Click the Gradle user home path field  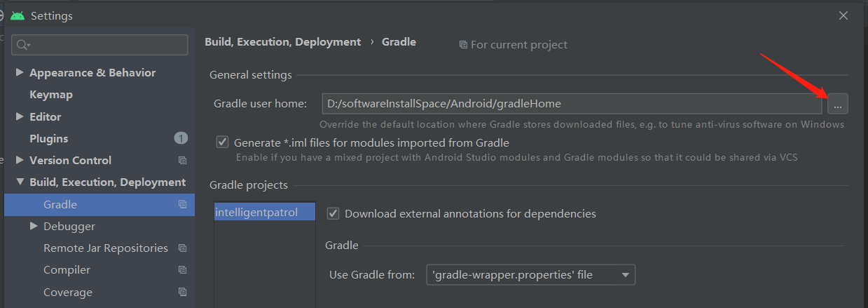[572, 104]
